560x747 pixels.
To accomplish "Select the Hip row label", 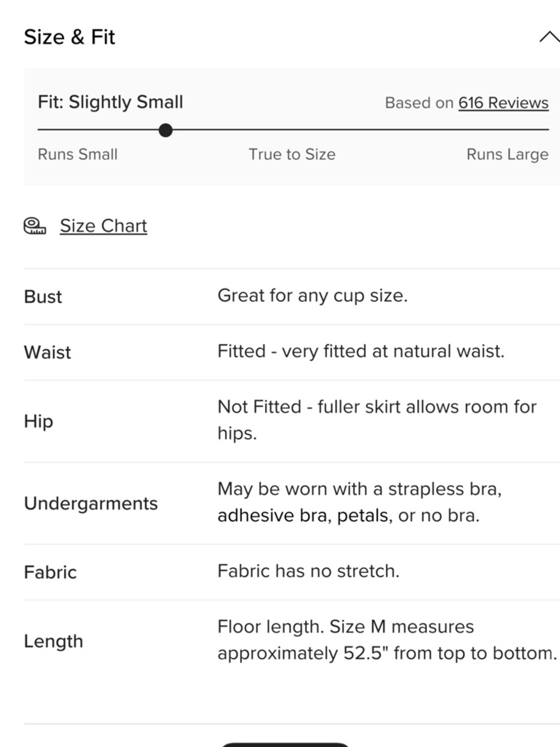I will [39, 421].
